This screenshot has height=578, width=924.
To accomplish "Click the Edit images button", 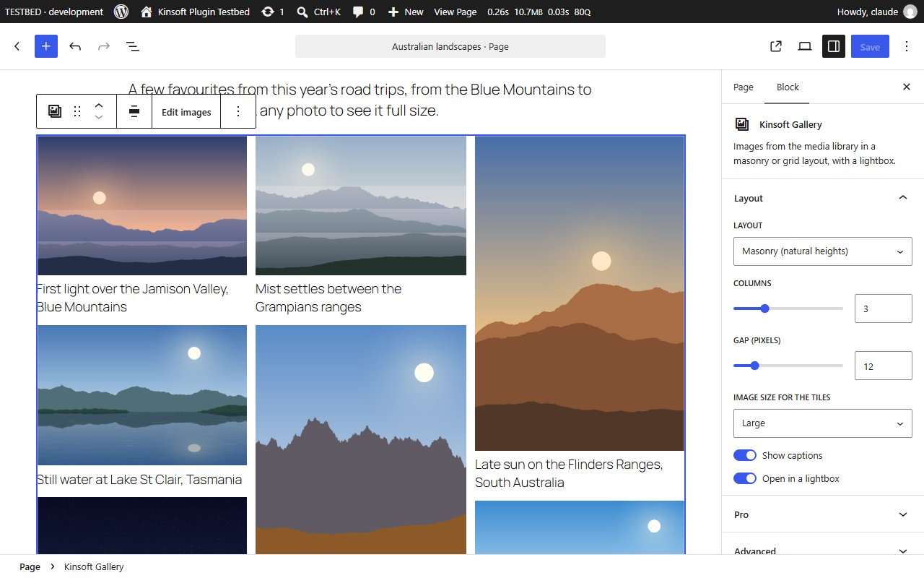I will coord(186,112).
